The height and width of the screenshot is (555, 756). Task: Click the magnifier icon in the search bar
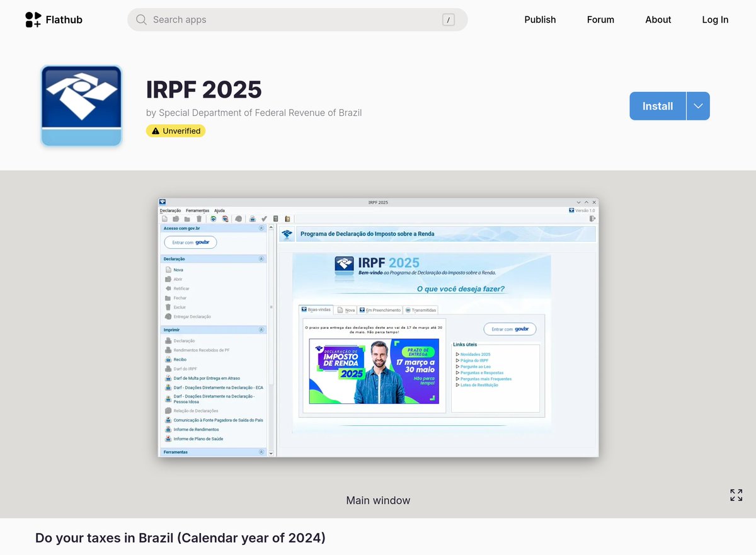point(141,20)
